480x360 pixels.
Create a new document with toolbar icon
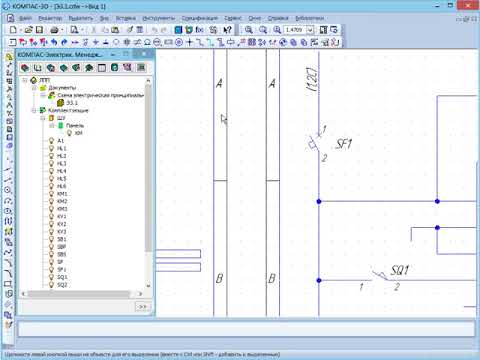[x=13, y=30]
